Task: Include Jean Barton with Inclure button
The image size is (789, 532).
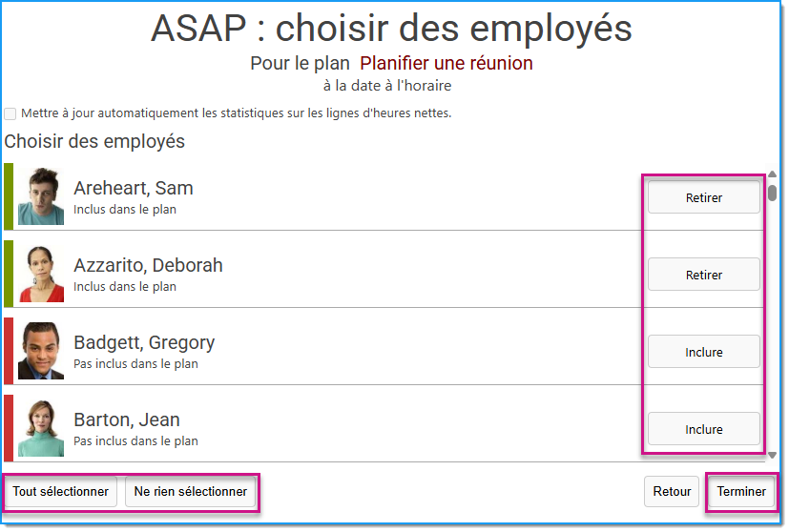Action: (703, 429)
